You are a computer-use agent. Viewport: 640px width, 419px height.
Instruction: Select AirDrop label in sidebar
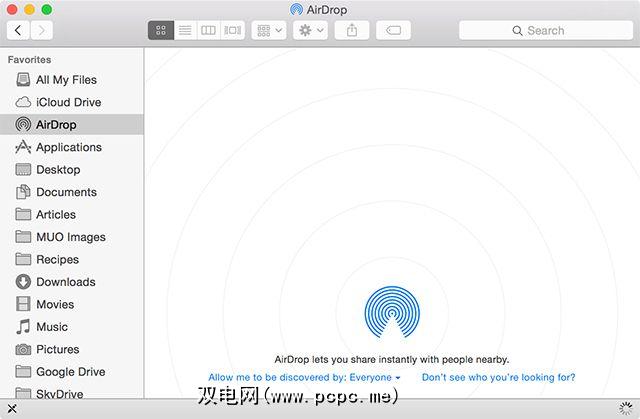click(x=56, y=125)
